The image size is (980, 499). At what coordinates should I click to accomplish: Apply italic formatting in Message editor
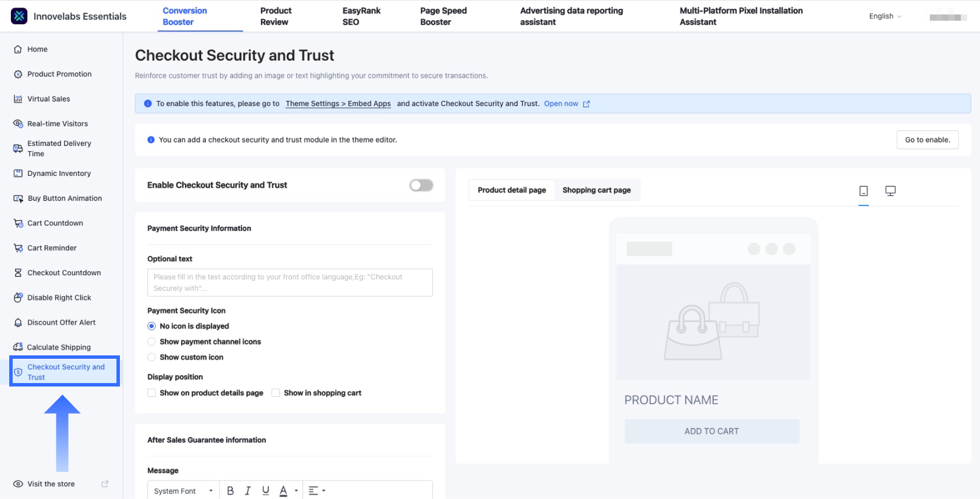(248, 491)
